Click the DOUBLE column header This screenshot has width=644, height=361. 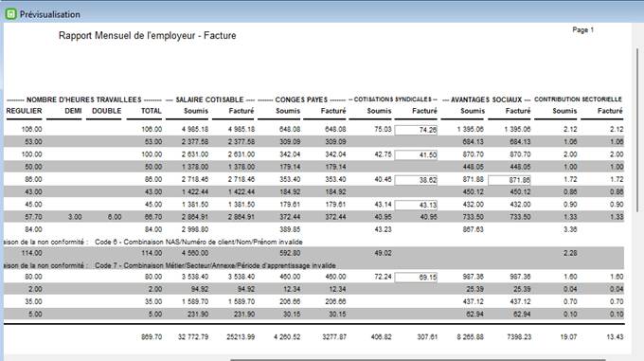[x=107, y=111]
